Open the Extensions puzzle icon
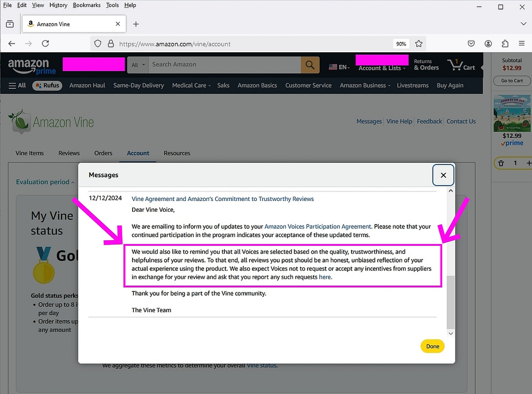The height and width of the screenshot is (394, 532). 505,43
